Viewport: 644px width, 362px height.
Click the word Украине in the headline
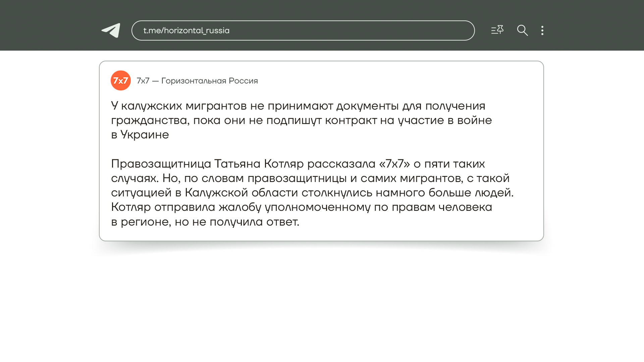(x=145, y=135)
